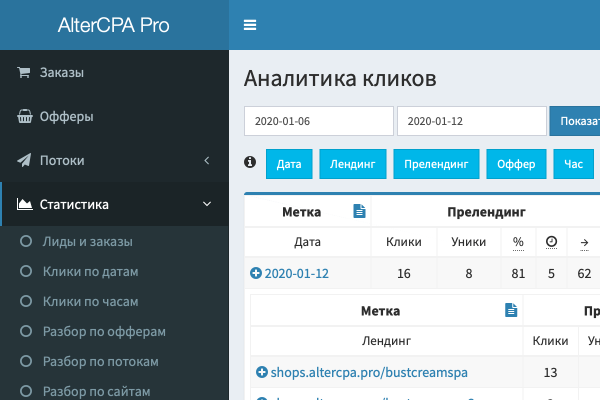Click the clicks value 16
Viewport: 600px width, 400px height.
(404, 273)
